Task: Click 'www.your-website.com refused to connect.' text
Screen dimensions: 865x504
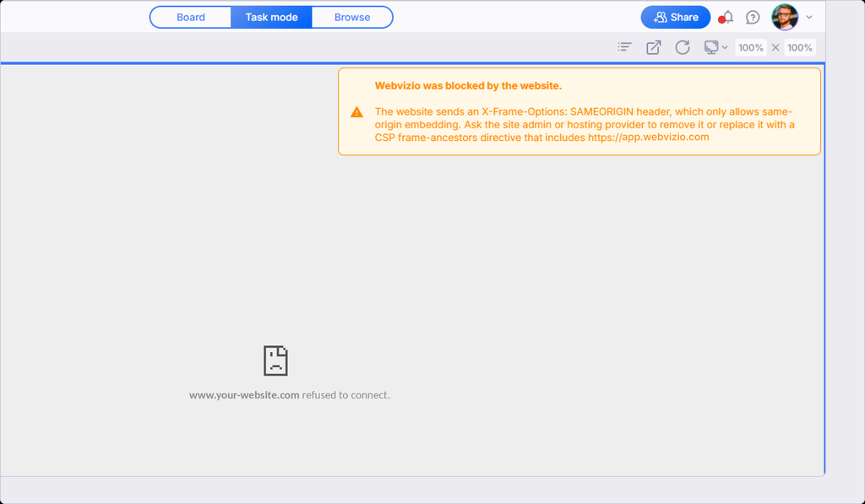Action: click(x=289, y=395)
